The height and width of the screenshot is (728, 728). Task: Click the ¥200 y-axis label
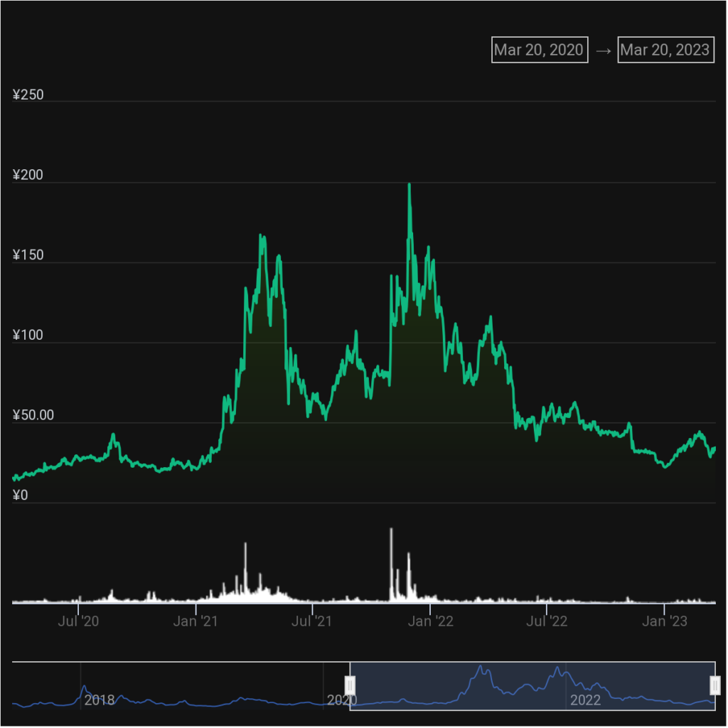point(28,175)
